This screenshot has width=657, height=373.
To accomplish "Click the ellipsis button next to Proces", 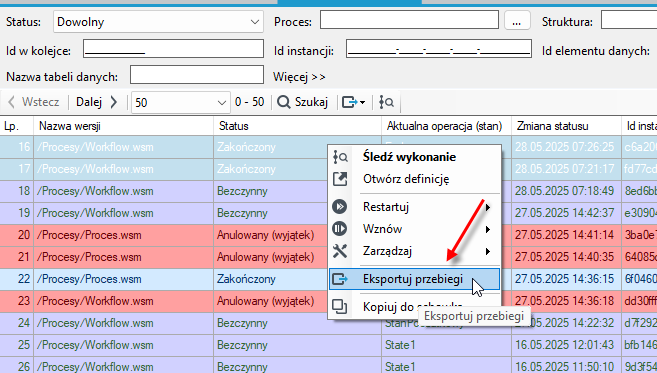I will 517,20.
